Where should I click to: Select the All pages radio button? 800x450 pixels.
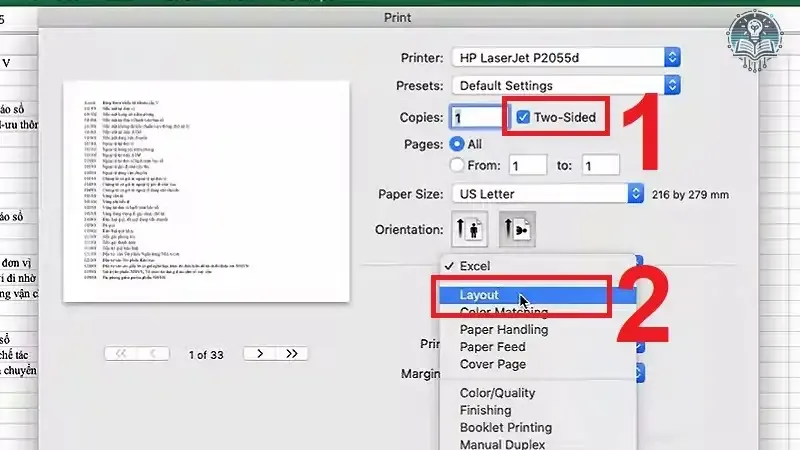point(457,144)
